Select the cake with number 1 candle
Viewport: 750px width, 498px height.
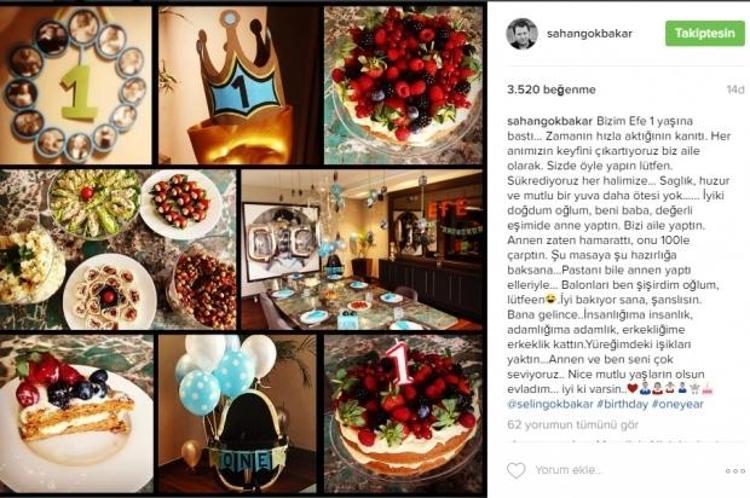click(x=403, y=414)
